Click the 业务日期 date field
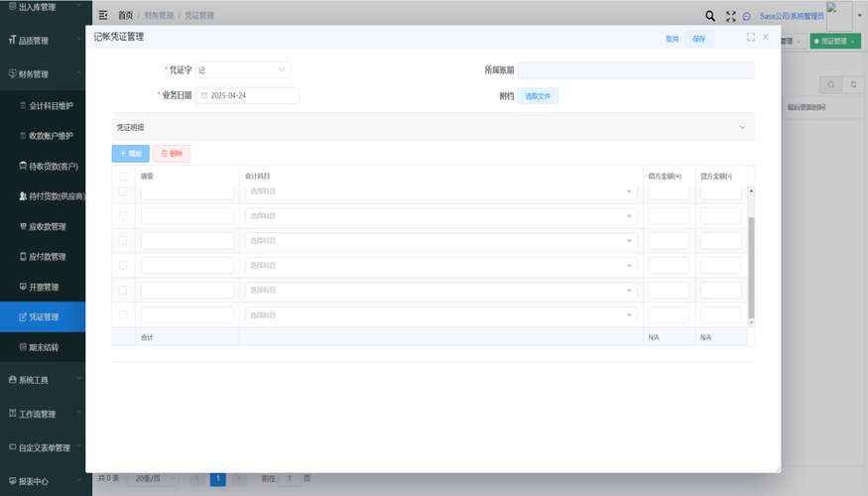 [247, 96]
